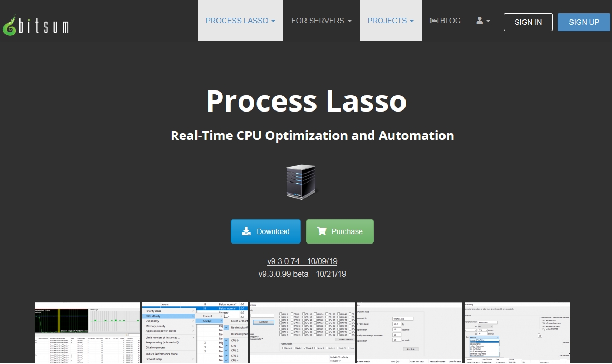Click the Process Lasso heading
Screen dimensions: 612x364
307,102
